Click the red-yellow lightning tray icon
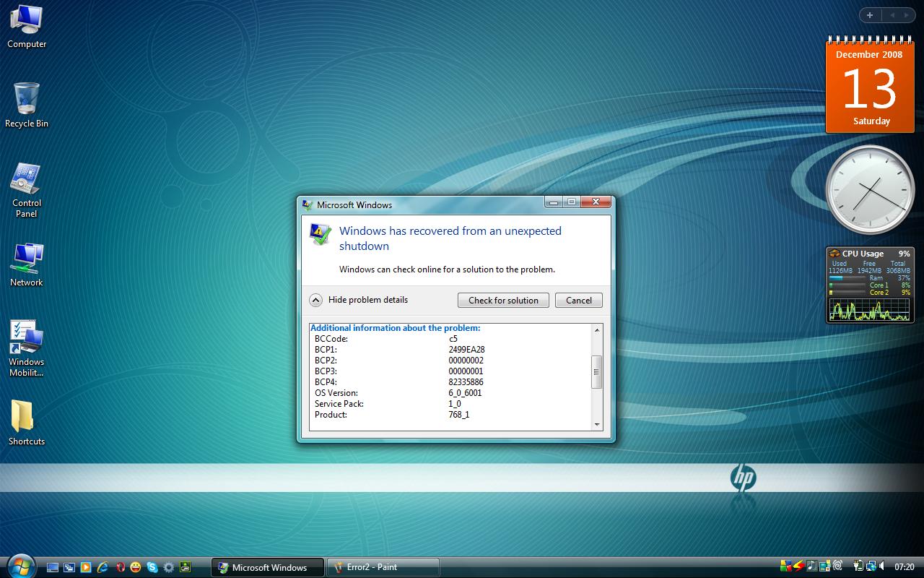The width and height of the screenshot is (924, 578). tap(799, 566)
